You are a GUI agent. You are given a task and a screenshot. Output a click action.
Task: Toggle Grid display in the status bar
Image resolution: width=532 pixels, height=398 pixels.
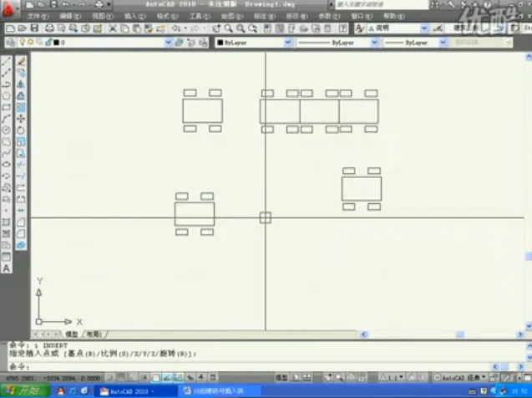coord(121,378)
